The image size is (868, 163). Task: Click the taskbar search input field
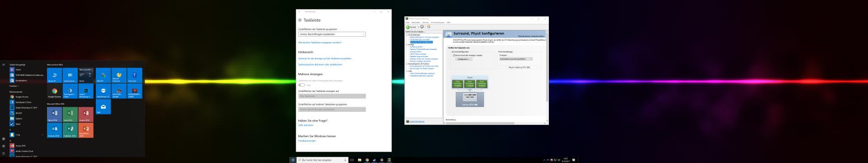323,160
